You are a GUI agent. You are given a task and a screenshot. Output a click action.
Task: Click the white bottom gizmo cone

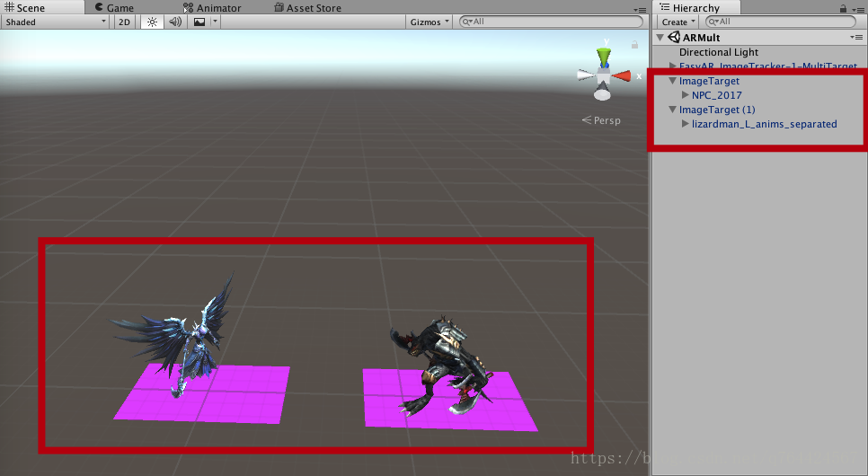[602, 93]
